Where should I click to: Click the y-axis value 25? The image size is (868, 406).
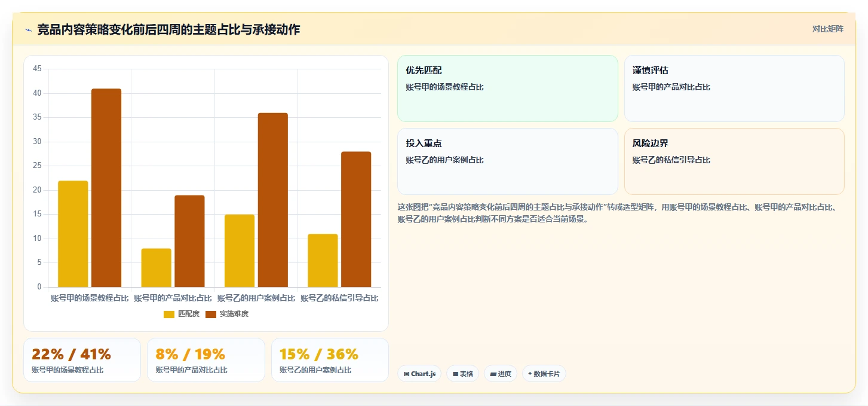click(37, 166)
